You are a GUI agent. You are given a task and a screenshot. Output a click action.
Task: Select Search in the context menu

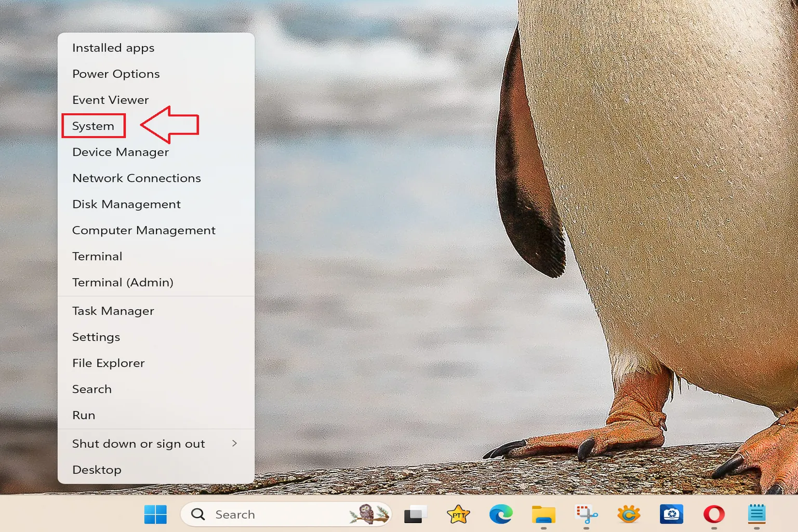pos(156,389)
